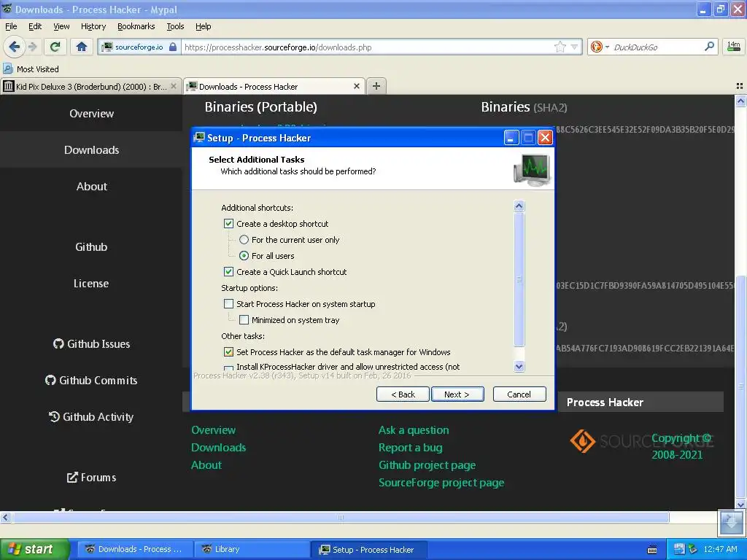Screen dimensions: 747x560
Task: Click the Ask a question footer link
Action: [x=414, y=430]
